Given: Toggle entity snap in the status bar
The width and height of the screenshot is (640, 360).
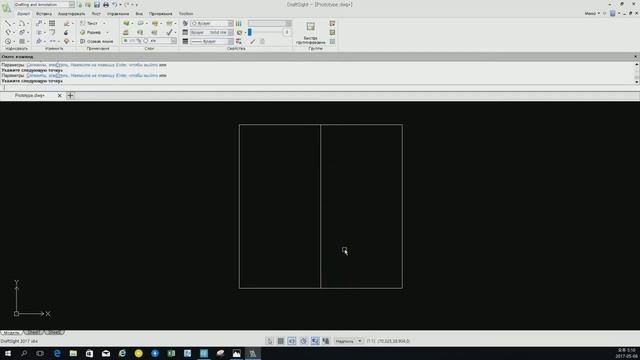Looking at the screenshot, I should (315, 341).
